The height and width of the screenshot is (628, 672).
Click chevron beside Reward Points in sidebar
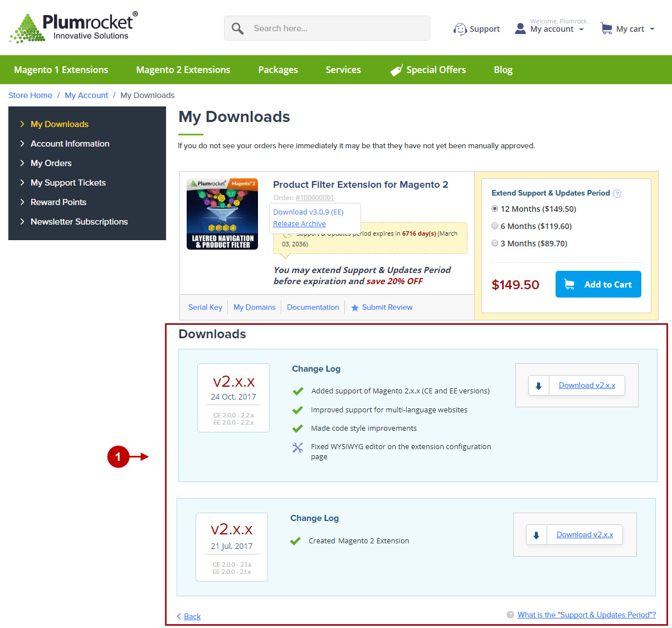click(x=22, y=202)
